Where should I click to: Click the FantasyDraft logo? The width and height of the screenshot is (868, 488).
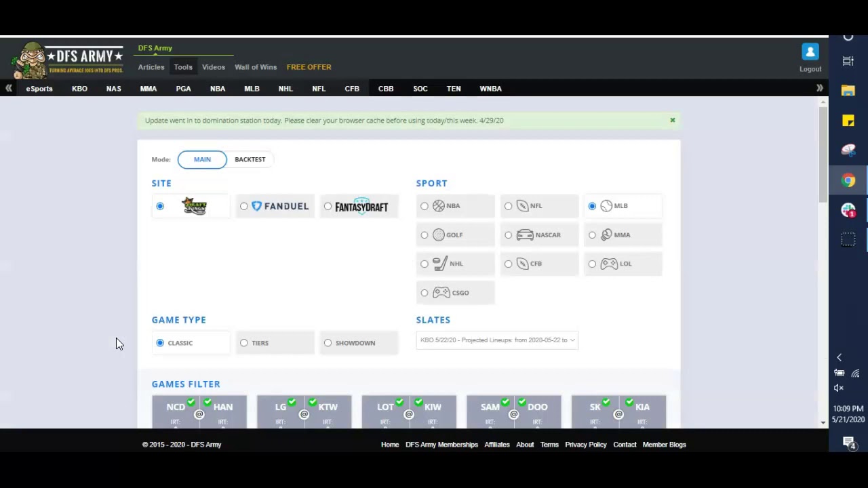tap(361, 206)
